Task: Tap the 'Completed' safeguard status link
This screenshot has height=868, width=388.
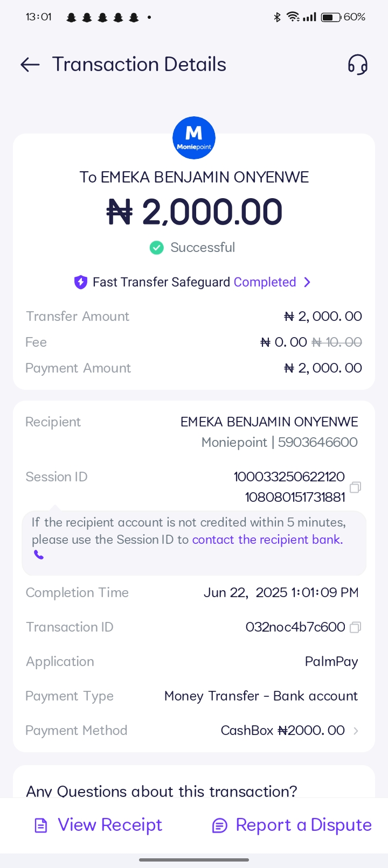Action: click(265, 282)
